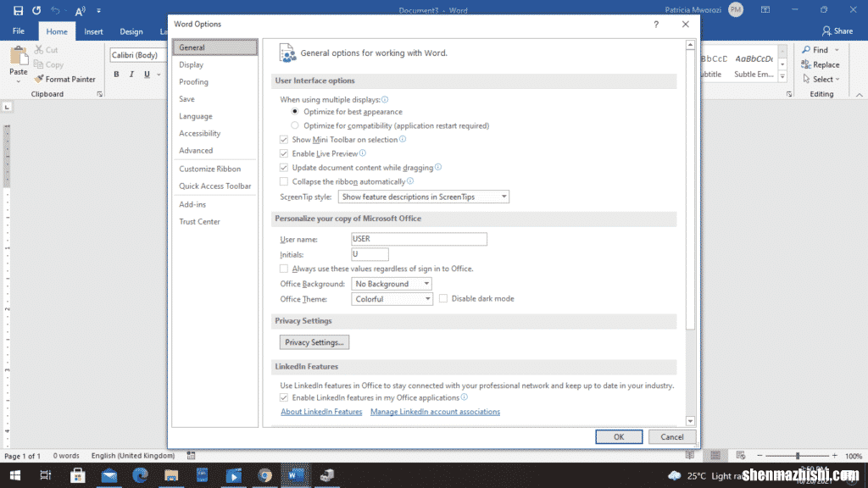Screen dimensions: 868x488
Task: Open the Insert ribbon tab
Action: pos(93,31)
